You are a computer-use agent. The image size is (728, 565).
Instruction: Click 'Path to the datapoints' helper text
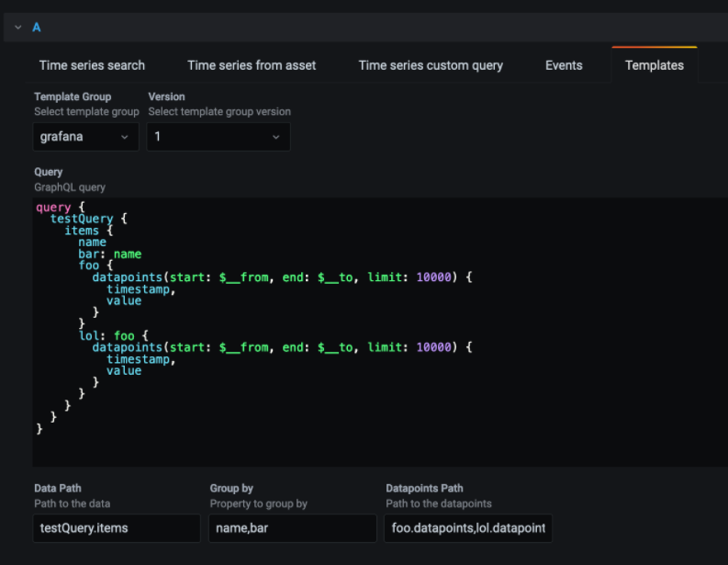[x=438, y=503]
